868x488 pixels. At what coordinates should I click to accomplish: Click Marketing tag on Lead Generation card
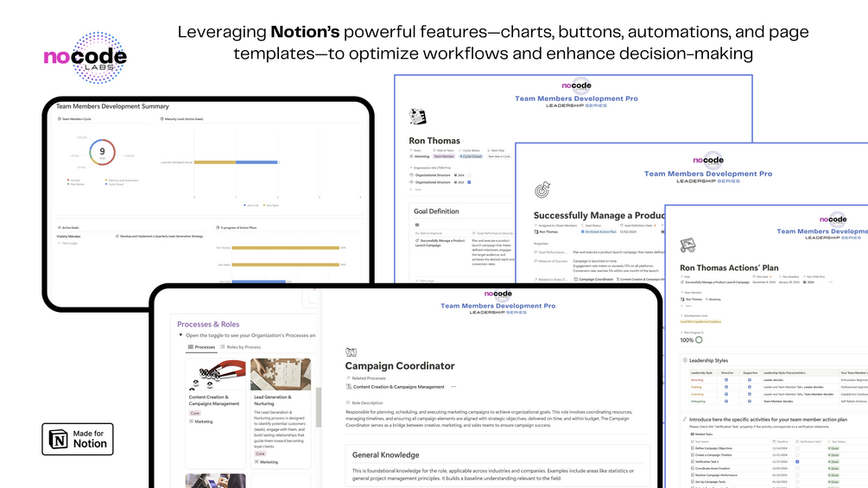coord(266,462)
